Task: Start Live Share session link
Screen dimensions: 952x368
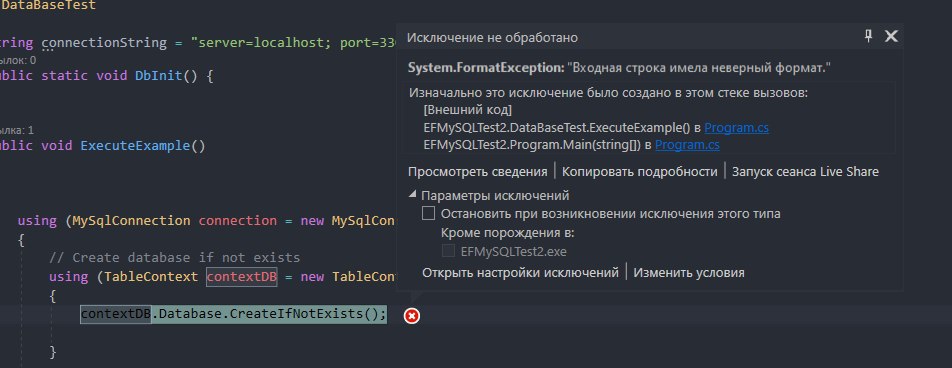Action: coord(805,172)
